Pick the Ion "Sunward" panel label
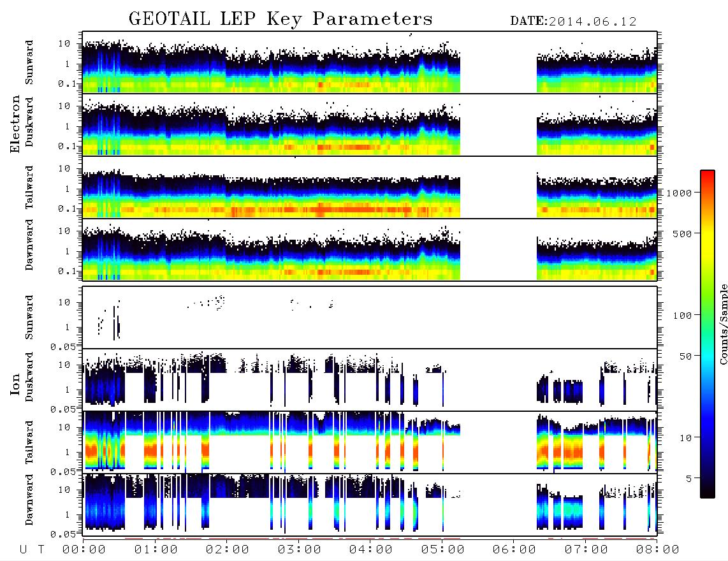Viewport: 728px width, 561px height. coord(29,317)
